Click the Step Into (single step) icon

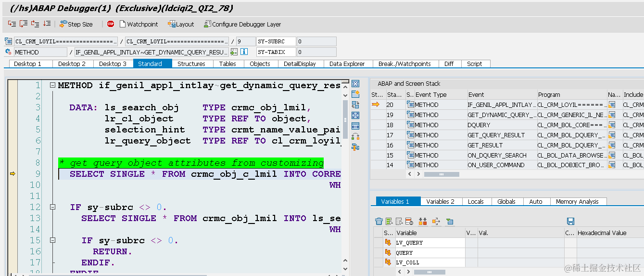pyautogui.click(x=12, y=24)
